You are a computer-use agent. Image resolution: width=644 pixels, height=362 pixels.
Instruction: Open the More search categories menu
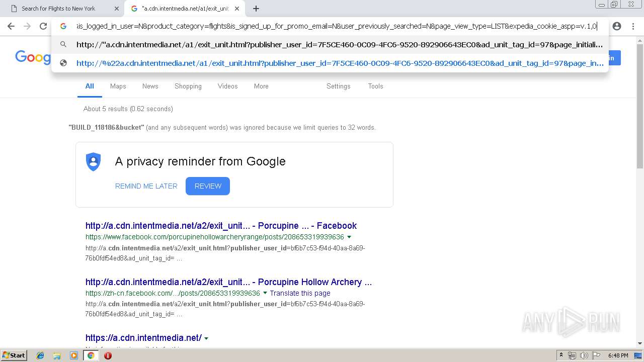tap(261, 86)
